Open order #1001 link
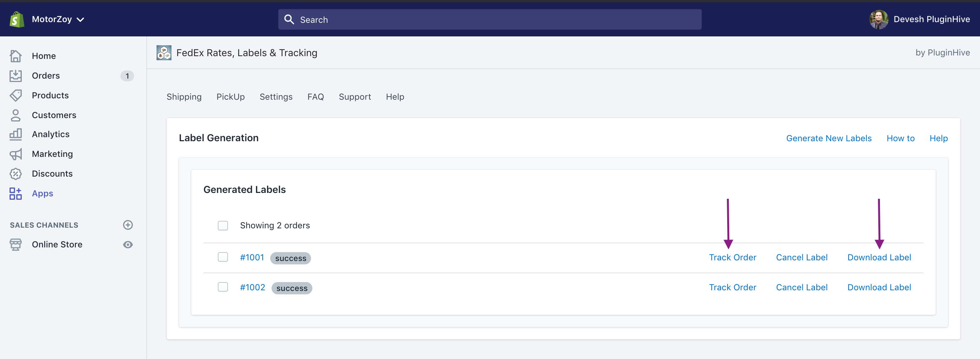980x359 pixels. (x=252, y=258)
